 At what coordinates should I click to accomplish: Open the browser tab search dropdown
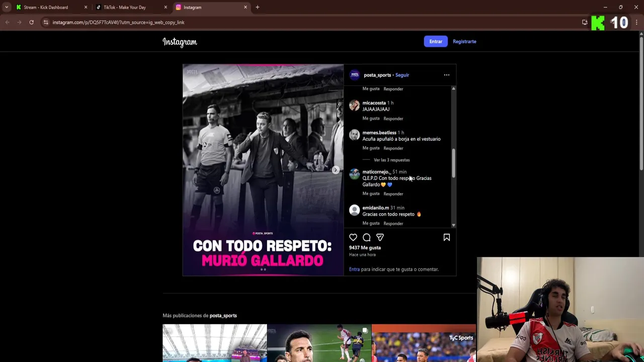7,7
